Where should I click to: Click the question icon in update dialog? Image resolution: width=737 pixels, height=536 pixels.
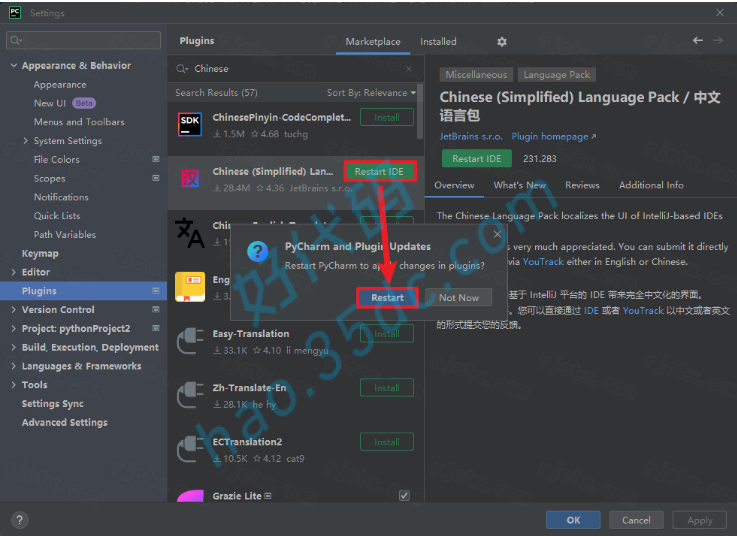point(258,252)
